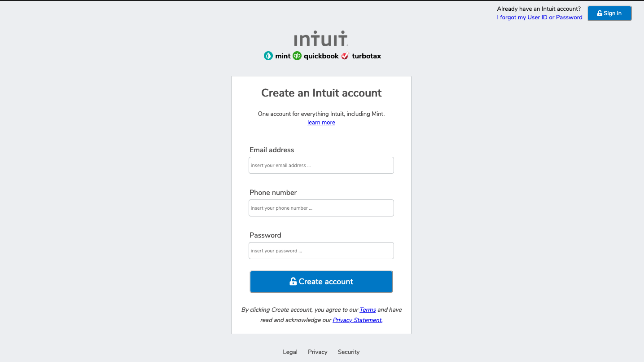
Task: Open the Legal footer link
Action: coord(290,352)
